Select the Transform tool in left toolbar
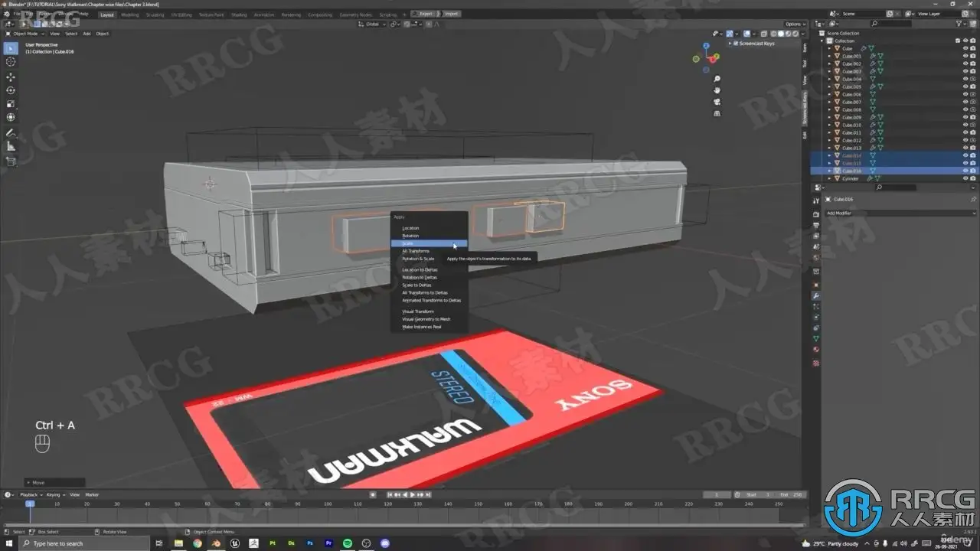Image resolution: width=980 pixels, height=551 pixels. pos(11,117)
